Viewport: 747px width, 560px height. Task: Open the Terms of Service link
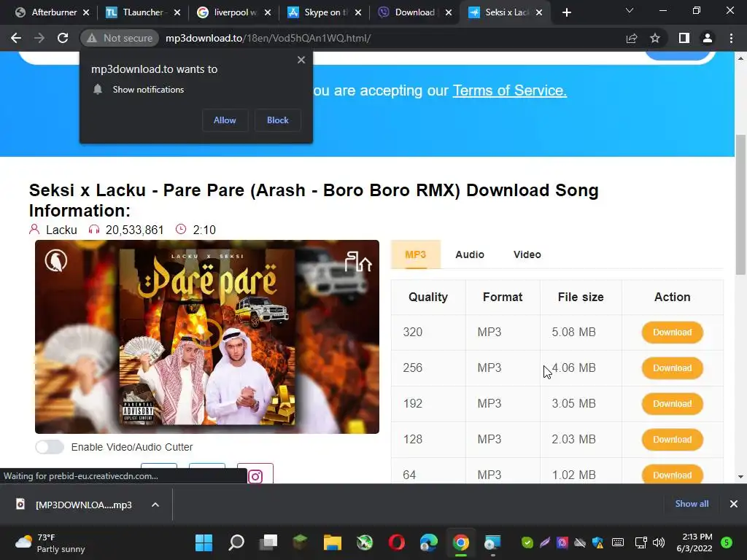[x=509, y=90]
